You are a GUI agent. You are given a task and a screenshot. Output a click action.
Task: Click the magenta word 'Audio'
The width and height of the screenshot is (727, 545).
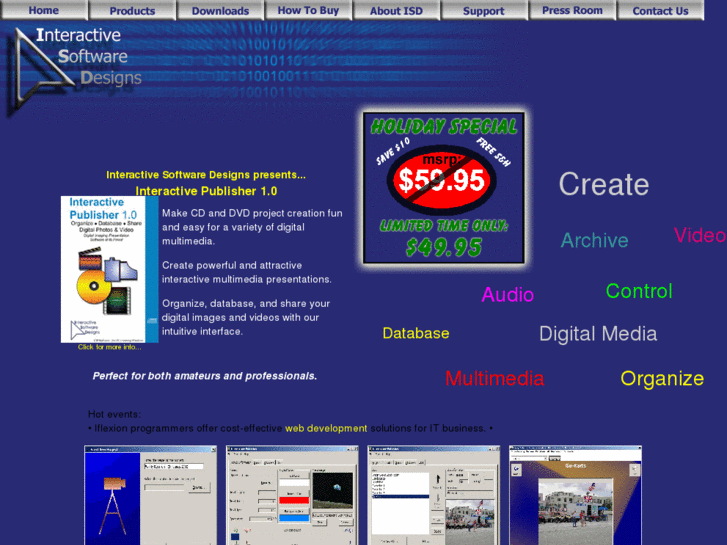click(x=508, y=295)
